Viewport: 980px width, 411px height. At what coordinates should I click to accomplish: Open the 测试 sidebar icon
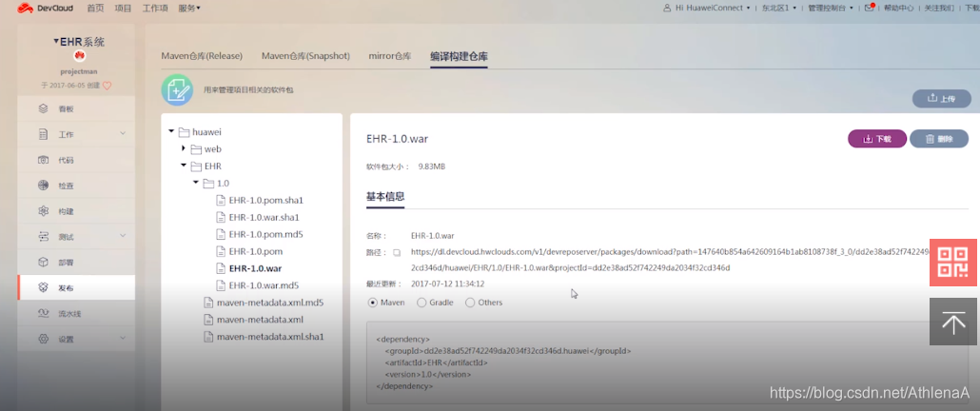(43, 237)
